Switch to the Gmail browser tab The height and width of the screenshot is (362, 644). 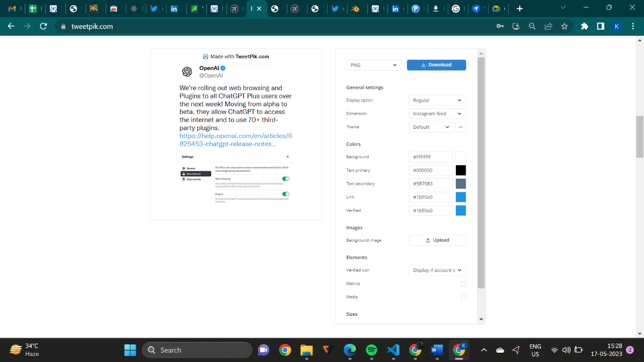[x=12, y=8]
